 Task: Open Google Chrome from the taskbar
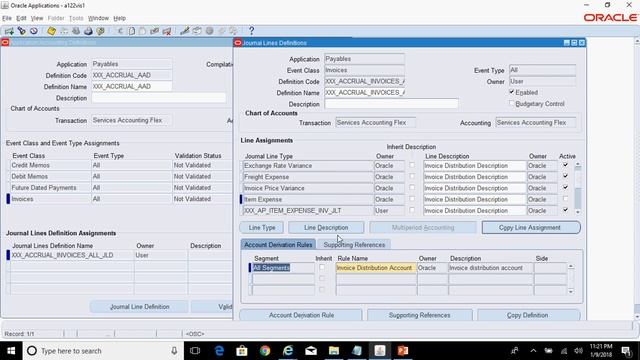coord(265,351)
